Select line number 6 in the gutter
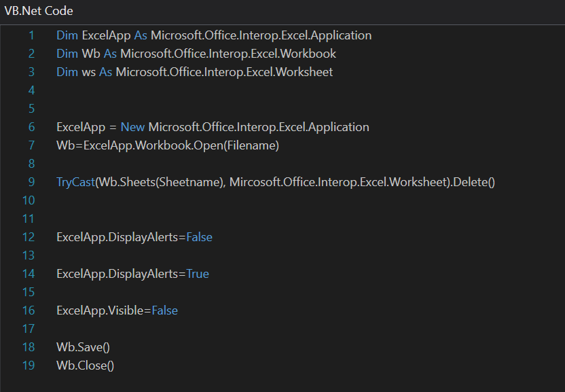Screen dimensions: 565x392 coord(31,127)
